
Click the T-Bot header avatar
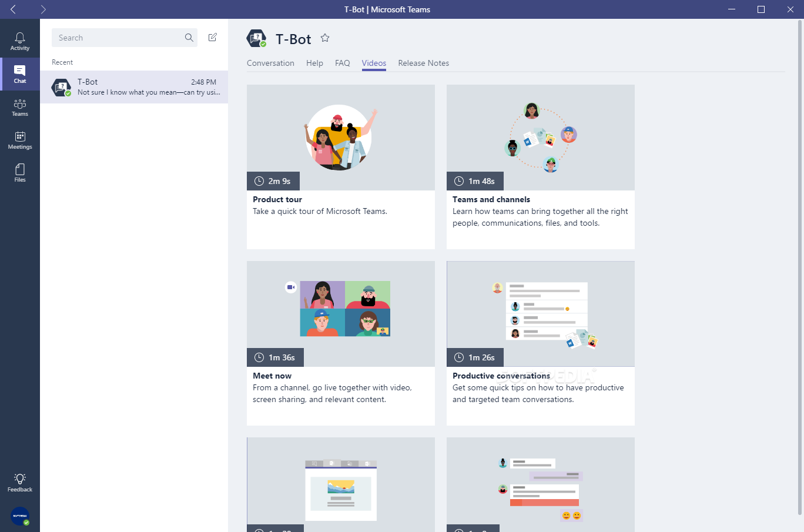(256, 38)
